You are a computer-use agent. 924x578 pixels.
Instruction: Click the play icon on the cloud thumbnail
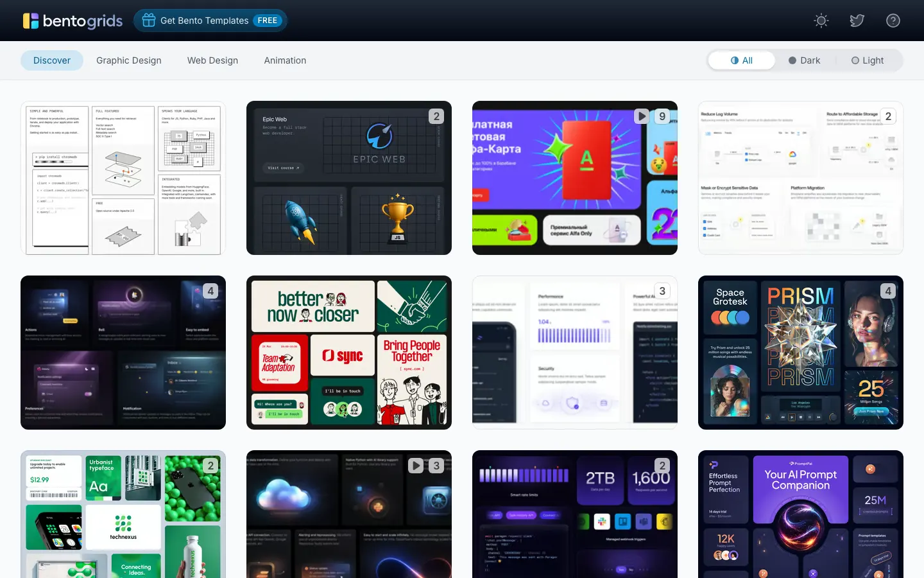pos(416,466)
